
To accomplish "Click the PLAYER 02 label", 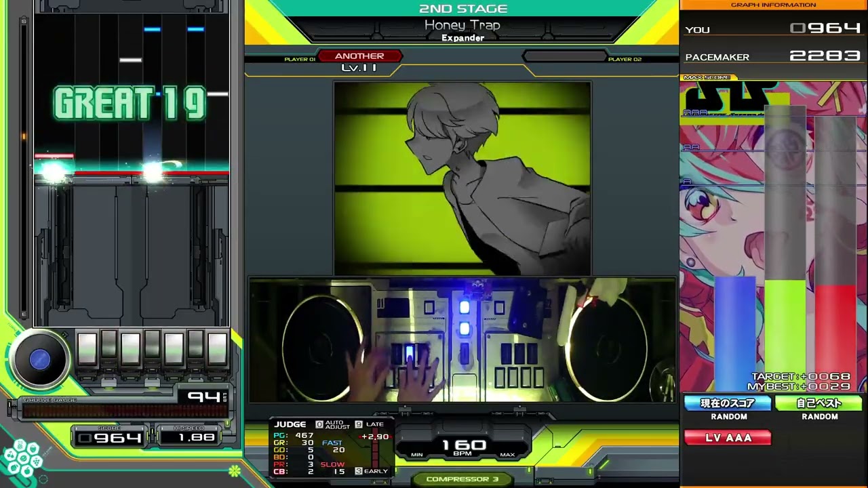I will pyautogui.click(x=625, y=60).
